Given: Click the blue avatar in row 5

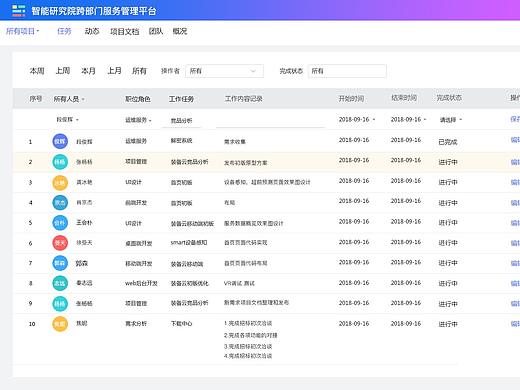Looking at the screenshot, I should point(60,223).
